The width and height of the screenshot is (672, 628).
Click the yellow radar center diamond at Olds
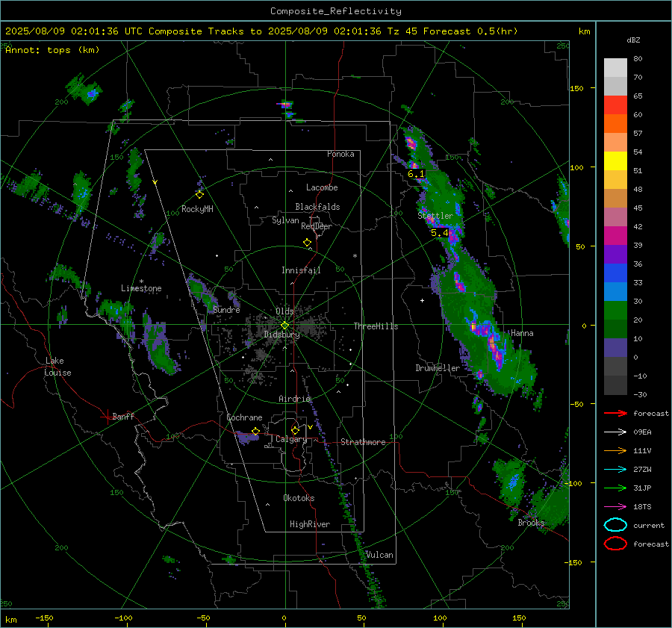[x=285, y=325]
